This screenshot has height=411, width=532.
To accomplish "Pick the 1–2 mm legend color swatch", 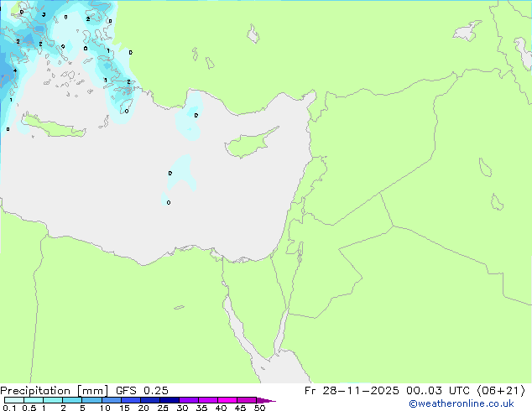I will pyautogui.click(x=53, y=400).
